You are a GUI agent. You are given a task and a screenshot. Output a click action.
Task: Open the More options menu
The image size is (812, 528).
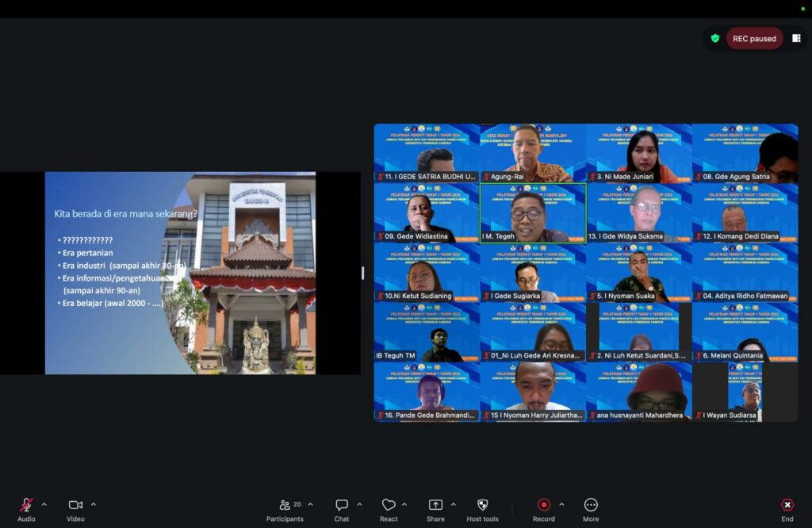pyautogui.click(x=591, y=509)
